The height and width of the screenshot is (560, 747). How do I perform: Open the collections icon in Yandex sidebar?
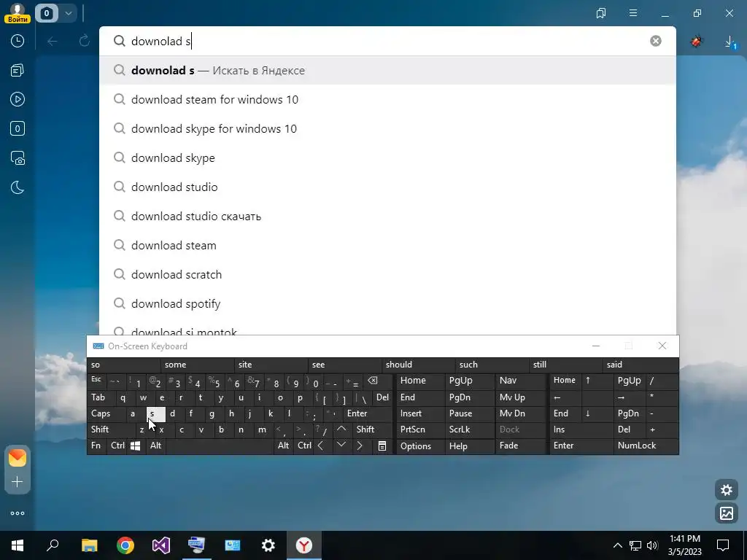tap(18, 71)
